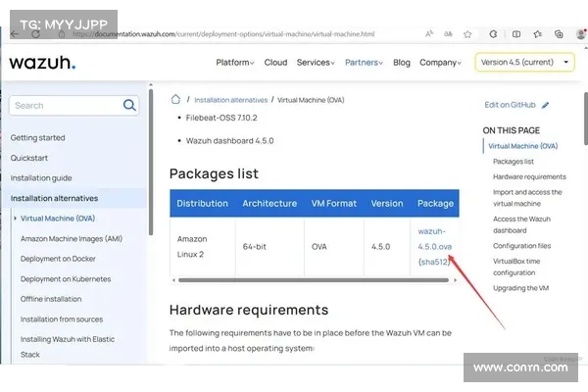Open Installing Wazuh with Elastic Stack entry
The width and height of the screenshot is (588, 392).
(x=68, y=347)
